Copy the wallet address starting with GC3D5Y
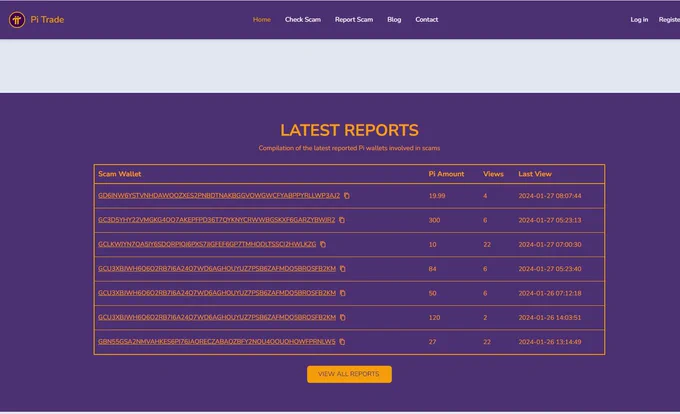The height and width of the screenshot is (414, 680). point(342,220)
